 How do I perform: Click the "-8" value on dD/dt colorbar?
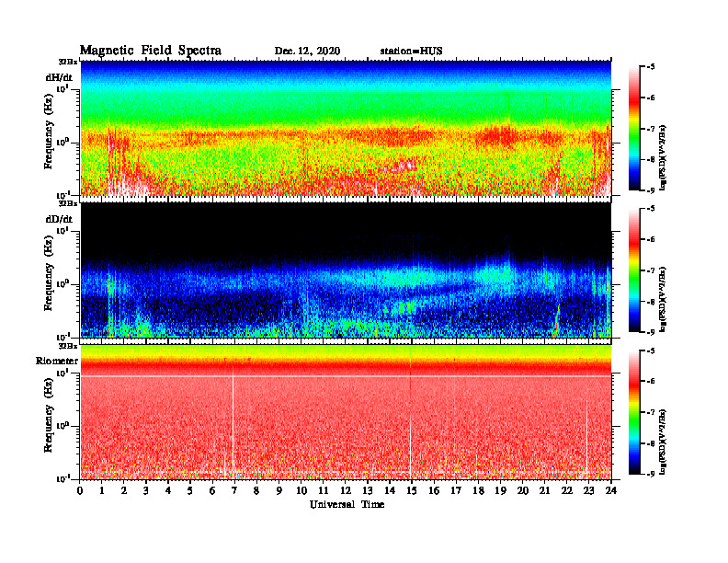tap(651, 302)
